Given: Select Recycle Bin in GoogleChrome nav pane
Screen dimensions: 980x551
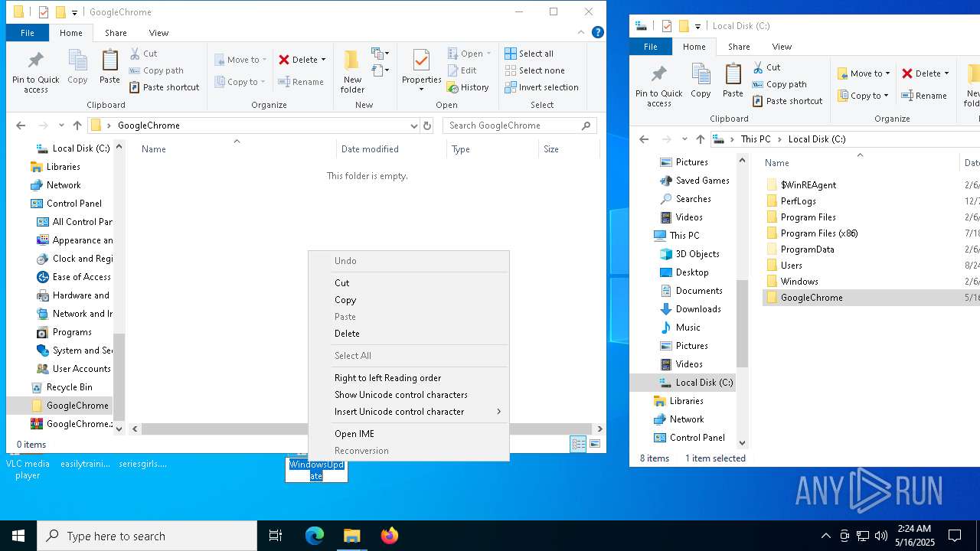Looking at the screenshot, I should coord(69,387).
